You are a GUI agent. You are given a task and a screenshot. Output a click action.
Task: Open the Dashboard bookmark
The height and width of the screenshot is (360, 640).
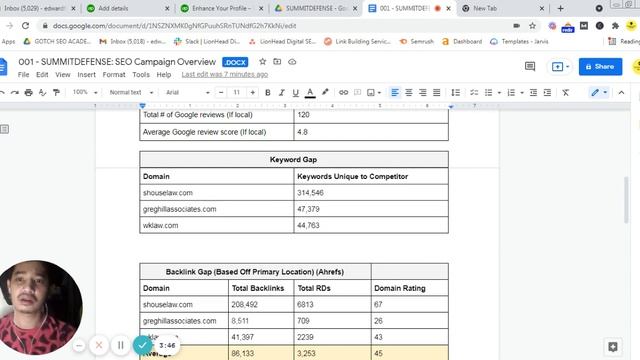tap(462, 41)
